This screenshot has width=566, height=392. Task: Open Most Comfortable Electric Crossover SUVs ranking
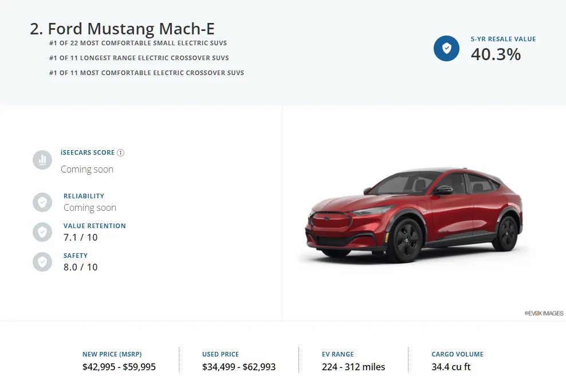pos(147,73)
